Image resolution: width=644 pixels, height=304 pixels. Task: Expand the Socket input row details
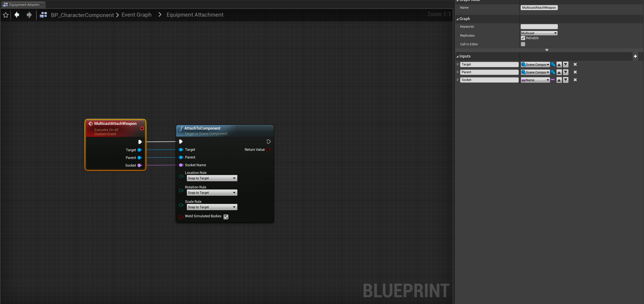coord(457,80)
